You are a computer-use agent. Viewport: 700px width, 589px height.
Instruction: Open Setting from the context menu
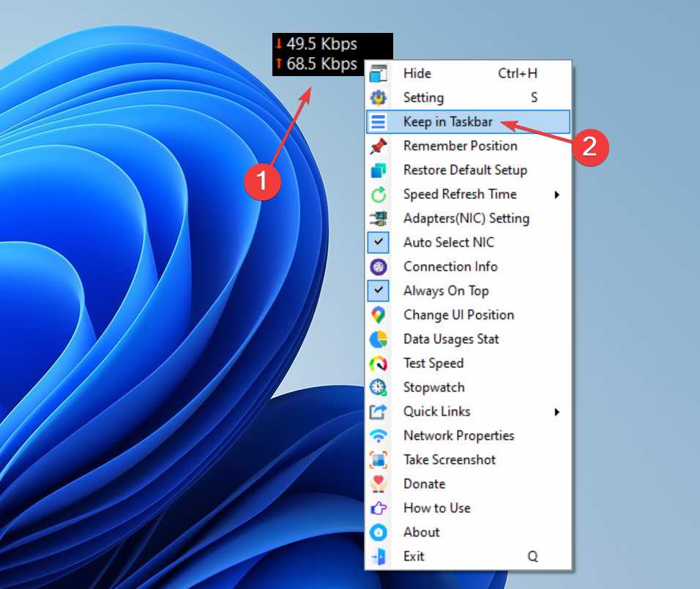[x=469, y=97]
